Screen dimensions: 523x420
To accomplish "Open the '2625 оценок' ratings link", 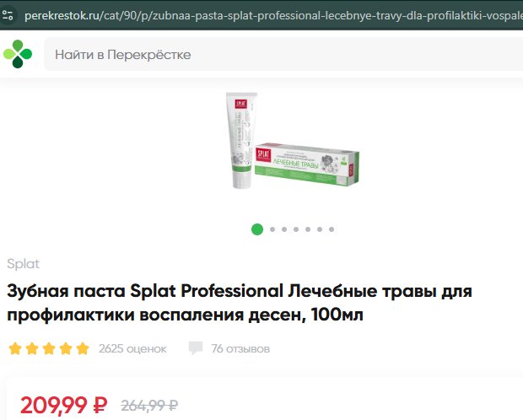I will pyautogui.click(x=132, y=348).
